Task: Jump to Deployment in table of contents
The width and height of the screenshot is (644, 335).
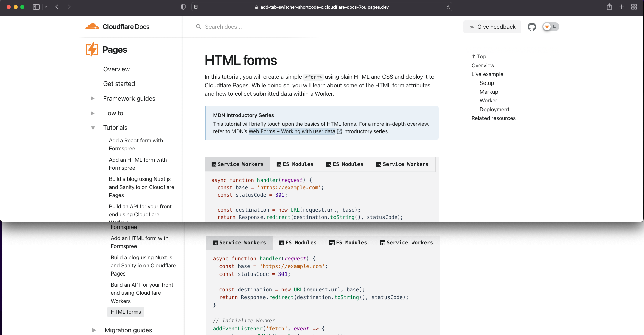Action: click(x=494, y=110)
